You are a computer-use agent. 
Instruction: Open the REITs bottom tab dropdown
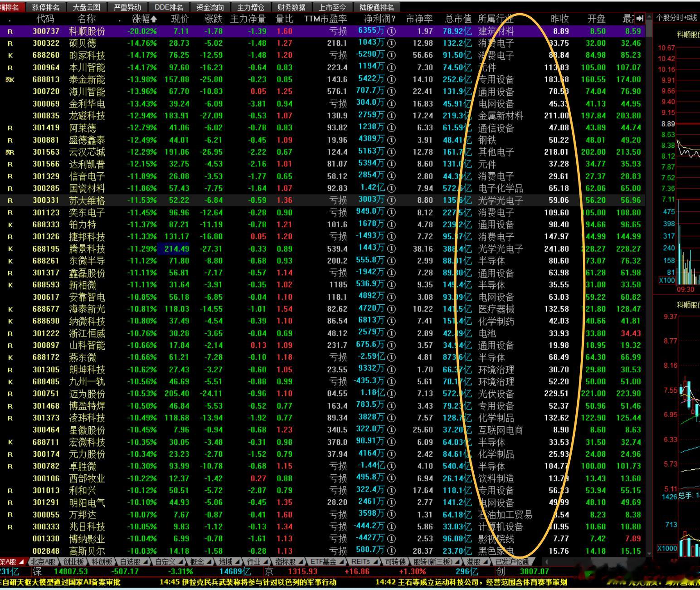click(x=375, y=561)
